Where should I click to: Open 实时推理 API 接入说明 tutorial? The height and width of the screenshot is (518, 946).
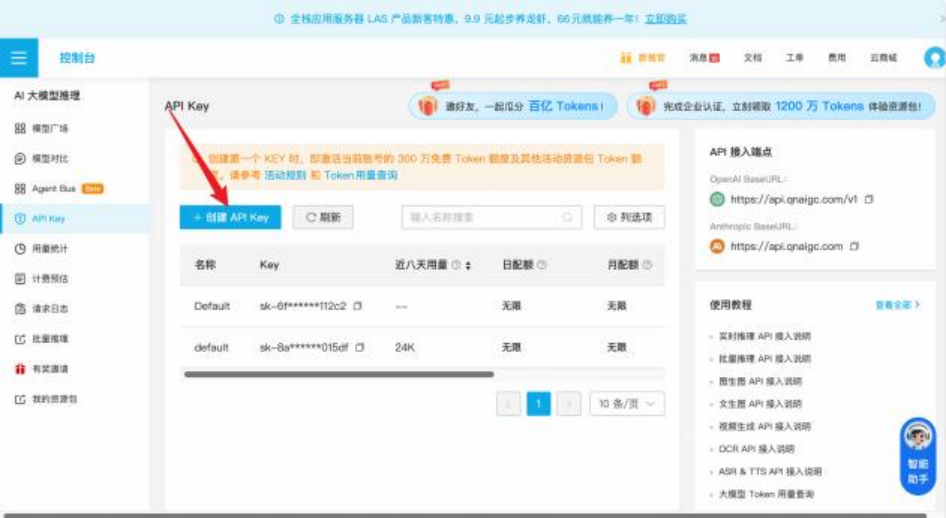764,336
